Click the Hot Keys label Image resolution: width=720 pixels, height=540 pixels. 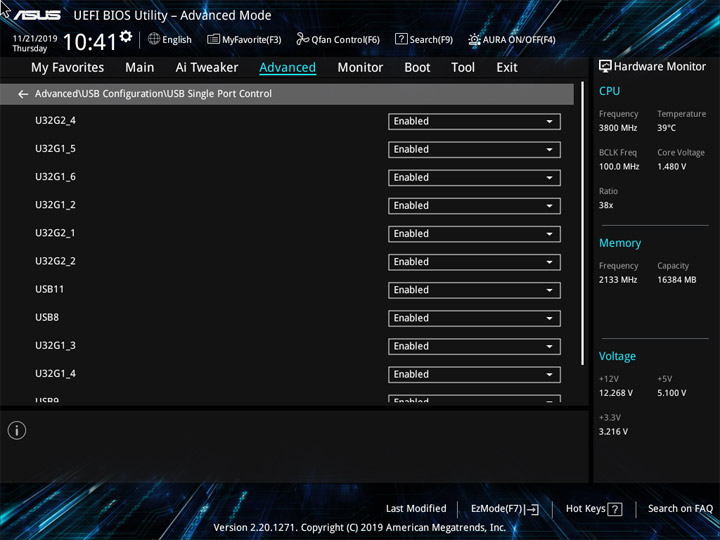pos(585,508)
